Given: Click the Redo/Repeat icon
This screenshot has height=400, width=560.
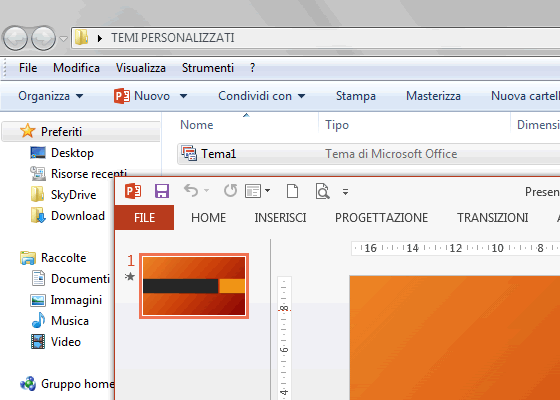Looking at the screenshot, I should click(230, 191).
